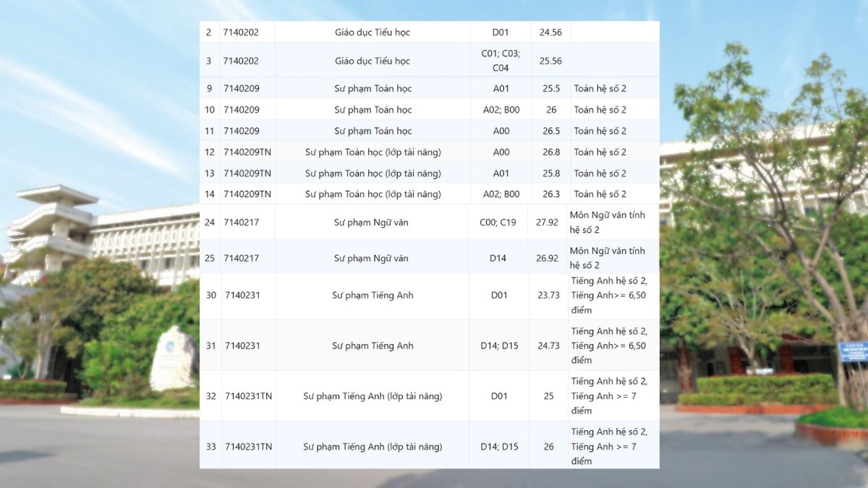The image size is (868, 488).
Task: Select A02; B00 in row 14
Action: 501,194
